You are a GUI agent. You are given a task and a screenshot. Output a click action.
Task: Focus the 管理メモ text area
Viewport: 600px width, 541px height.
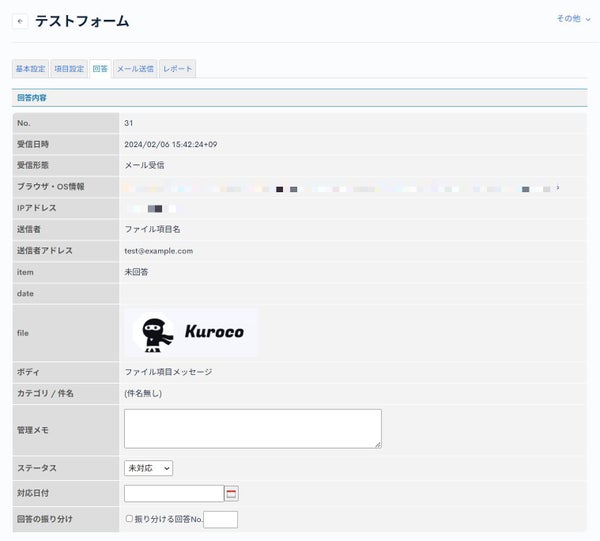pyautogui.click(x=253, y=429)
